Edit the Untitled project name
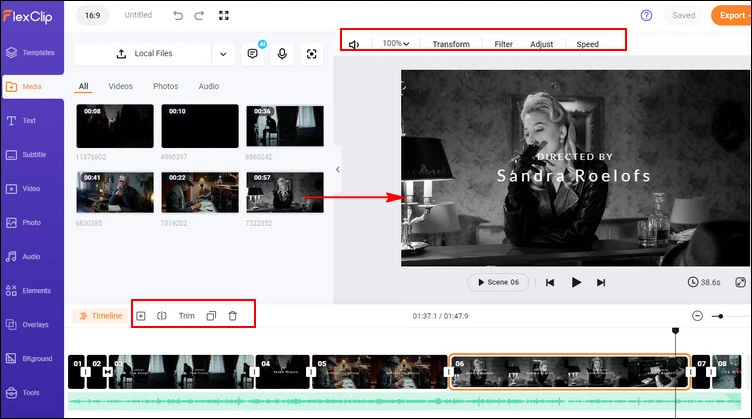This screenshot has width=752, height=419. [138, 15]
